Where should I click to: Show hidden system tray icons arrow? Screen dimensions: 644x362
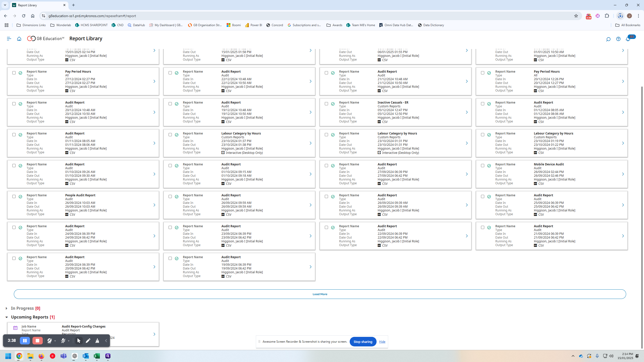coord(573,356)
